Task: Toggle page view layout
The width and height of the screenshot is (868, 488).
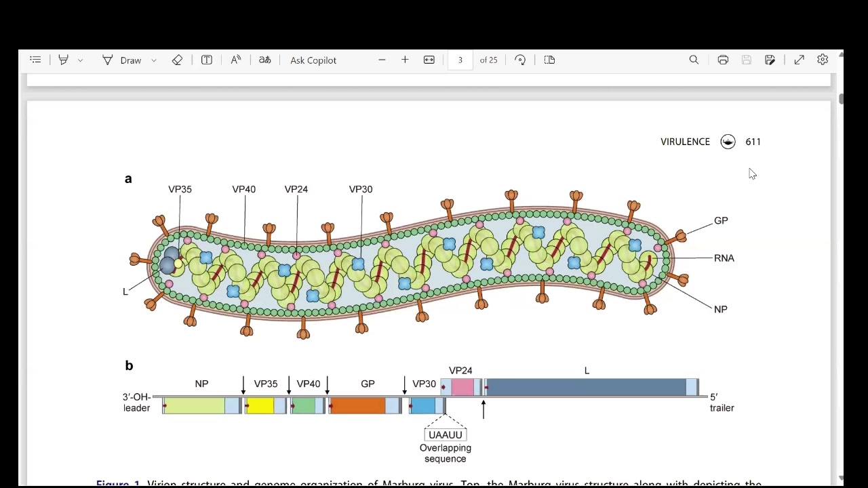Action: point(549,60)
